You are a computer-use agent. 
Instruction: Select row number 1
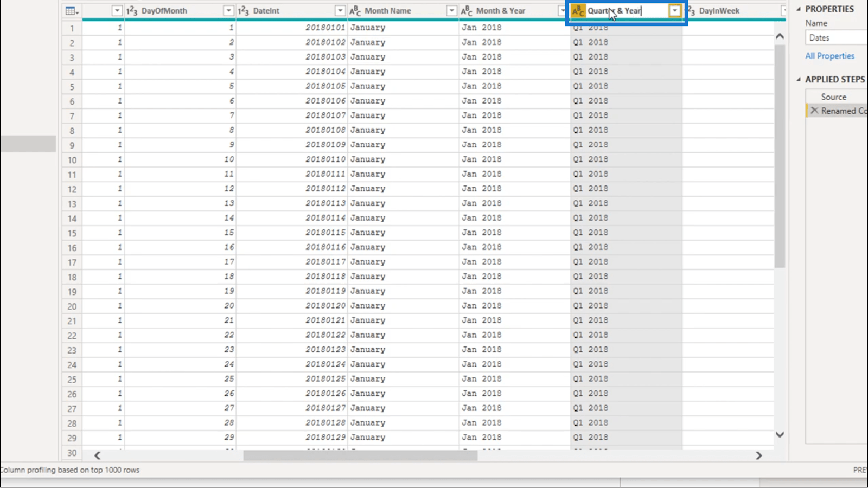72,28
